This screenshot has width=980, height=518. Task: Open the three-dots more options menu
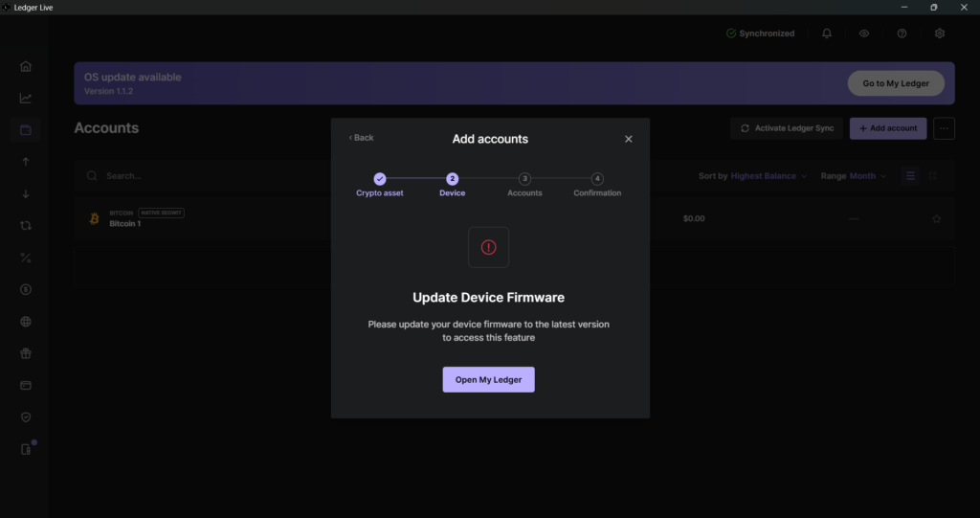point(944,128)
